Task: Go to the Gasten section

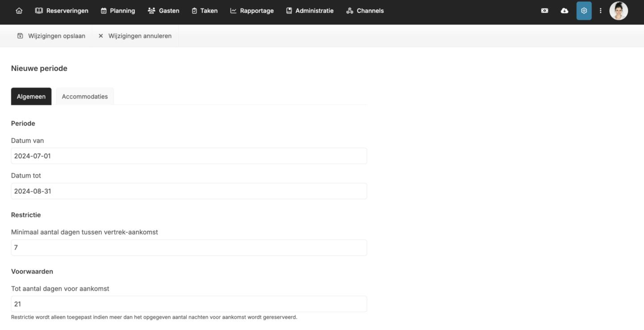Action: (164, 11)
